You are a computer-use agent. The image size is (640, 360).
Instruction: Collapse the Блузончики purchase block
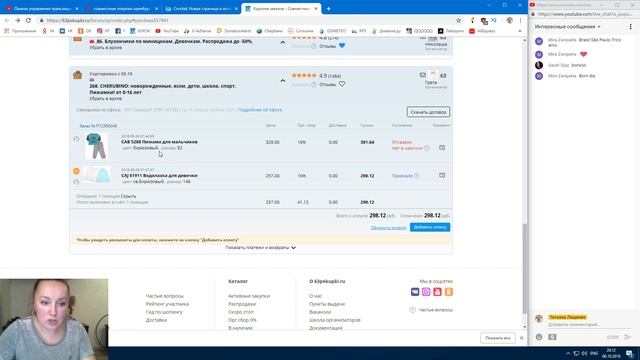282,42
